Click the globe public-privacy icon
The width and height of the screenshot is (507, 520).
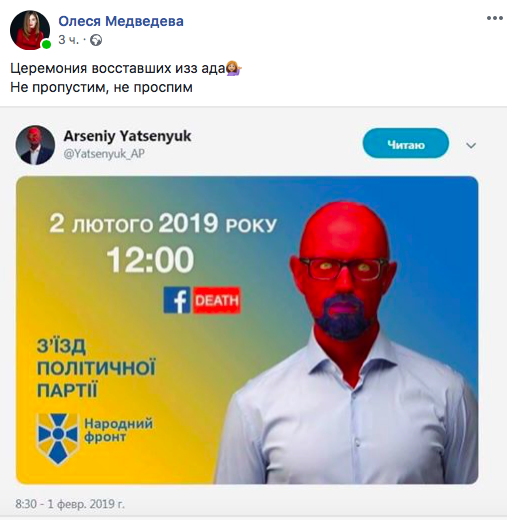(96, 40)
